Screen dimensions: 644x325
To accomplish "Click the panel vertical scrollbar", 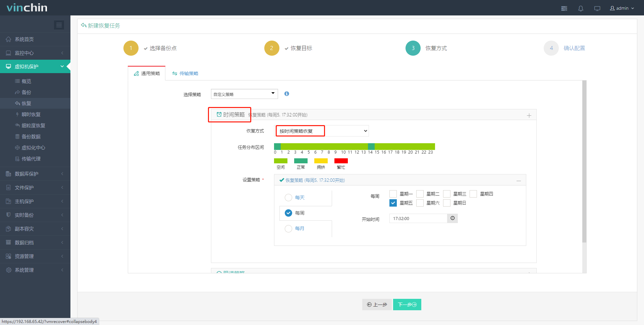I will tap(584, 161).
